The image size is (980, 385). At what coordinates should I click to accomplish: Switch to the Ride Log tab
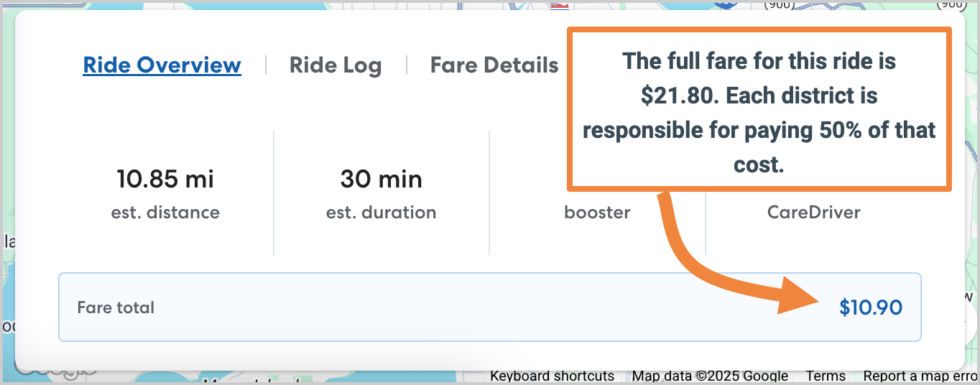[x=336, y=65]
